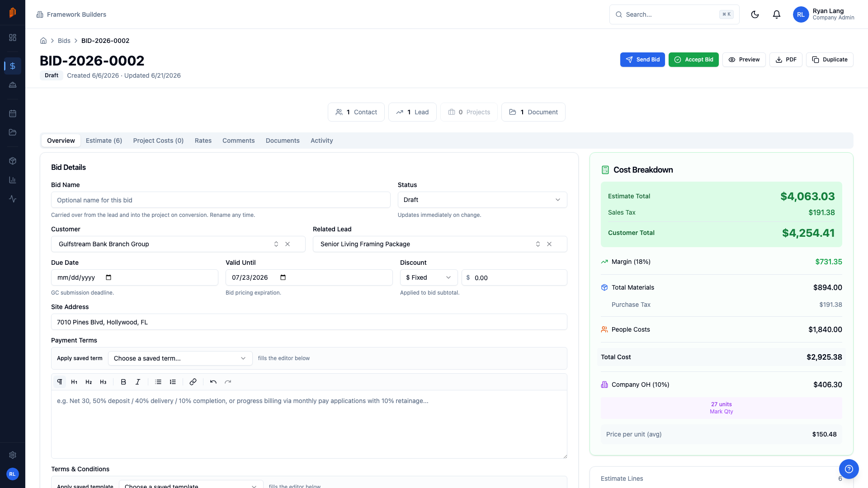Open Choose a saved term dropdown
This screenshot has height=488, width=868.
180,358
